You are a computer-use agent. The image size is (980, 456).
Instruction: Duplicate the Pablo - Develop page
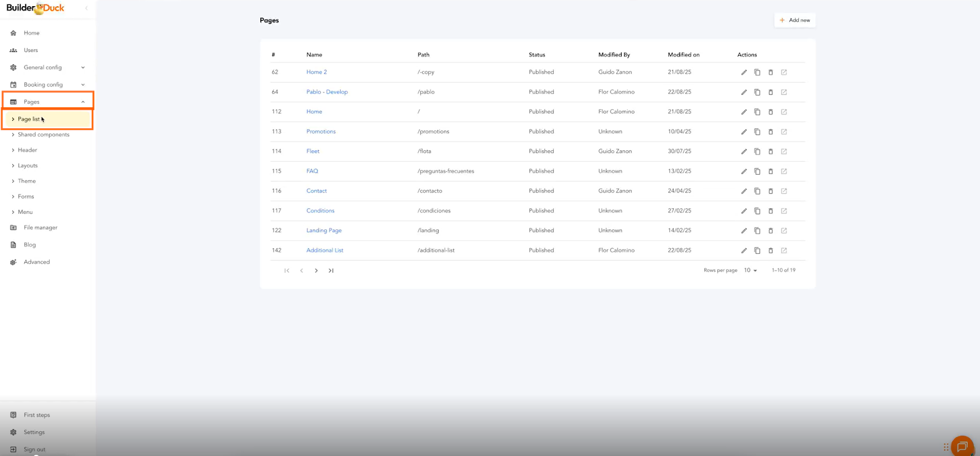[757, 92]
